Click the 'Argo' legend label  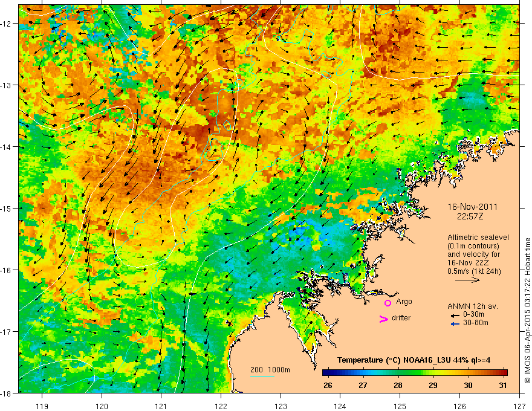404,302
